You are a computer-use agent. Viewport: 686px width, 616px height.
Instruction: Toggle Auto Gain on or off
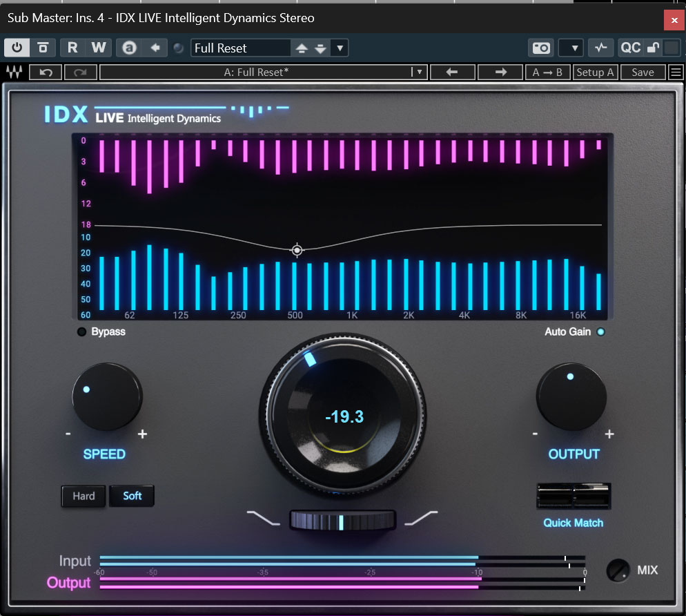(x=600, y=332)
